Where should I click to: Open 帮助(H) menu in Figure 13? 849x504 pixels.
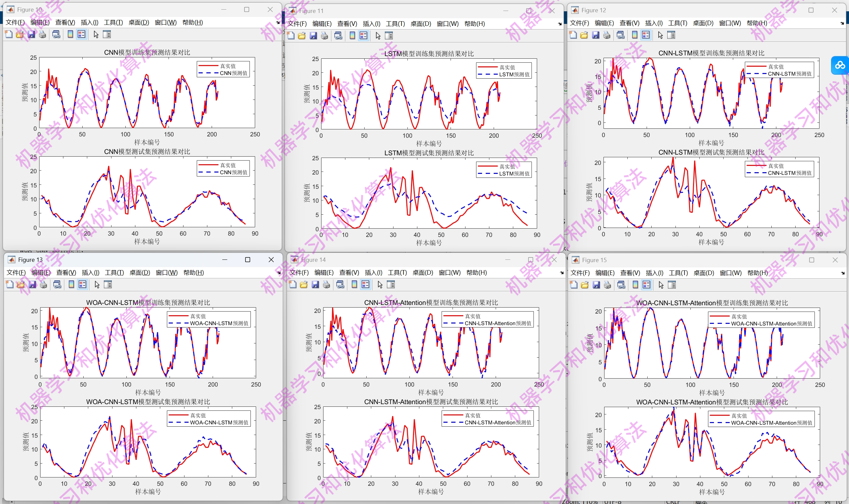193,273
